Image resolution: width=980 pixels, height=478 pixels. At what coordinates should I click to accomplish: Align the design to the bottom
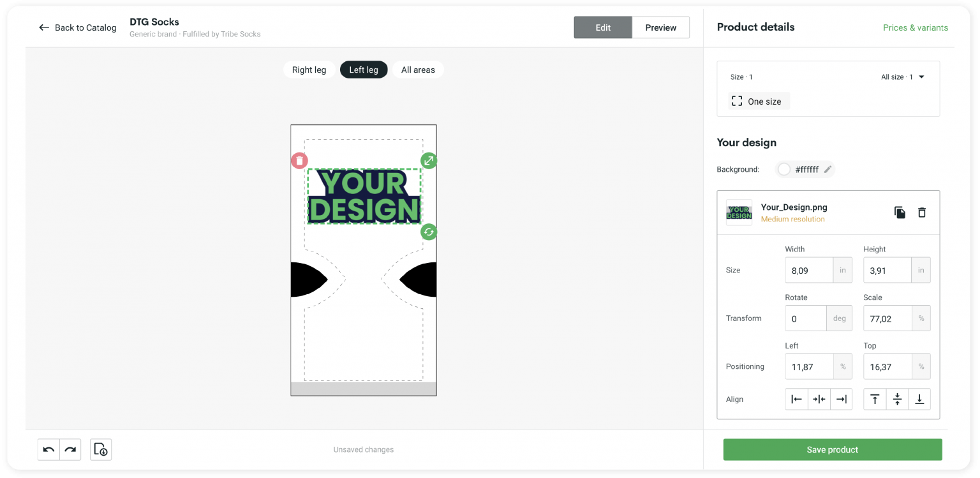coord(919,399)
